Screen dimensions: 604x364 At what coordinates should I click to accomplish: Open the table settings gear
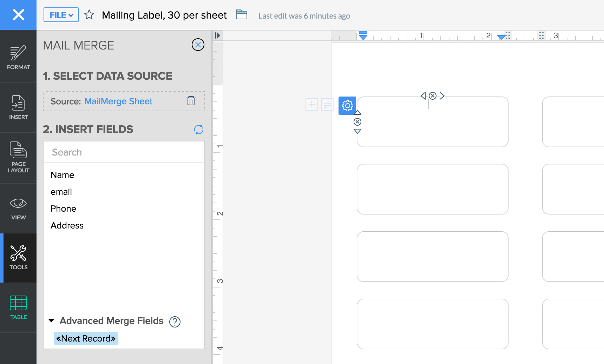pos(347,106)
